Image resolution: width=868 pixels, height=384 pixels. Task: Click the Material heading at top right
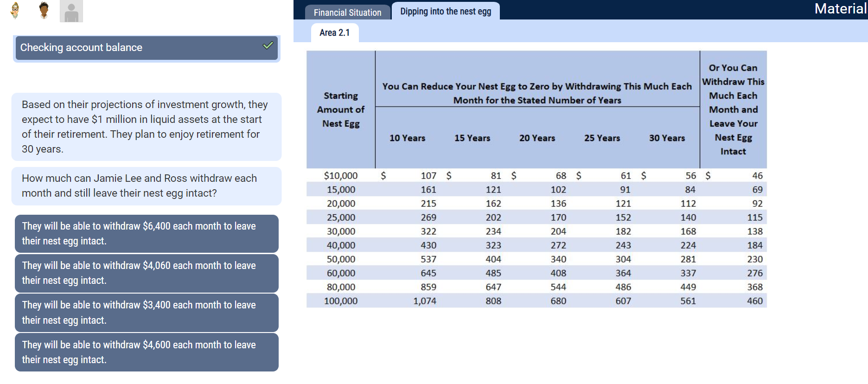pyautogui.click(x=840, y=9)
